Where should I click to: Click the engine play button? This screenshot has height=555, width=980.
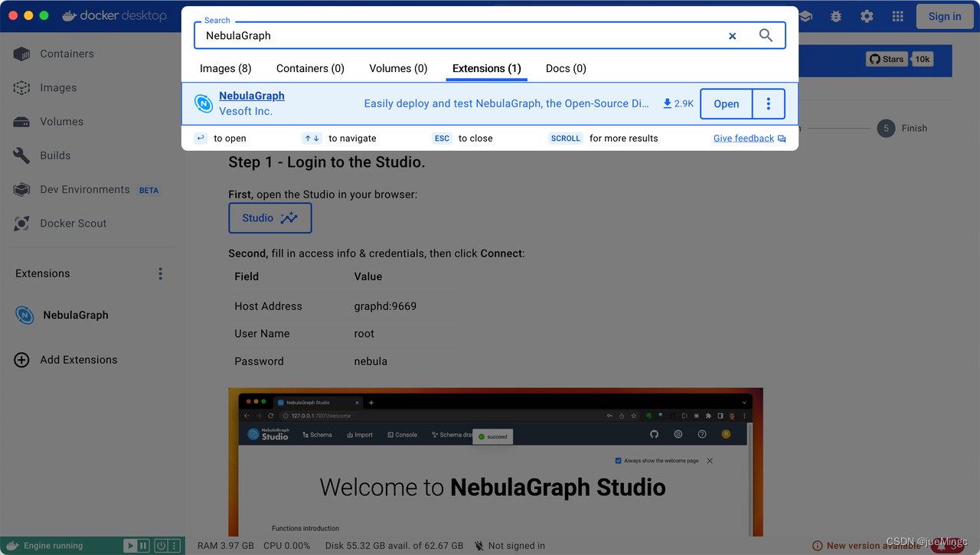[130, 546]
